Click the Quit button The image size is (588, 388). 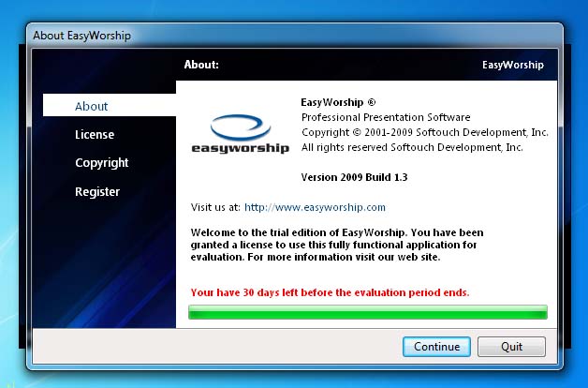511,347
